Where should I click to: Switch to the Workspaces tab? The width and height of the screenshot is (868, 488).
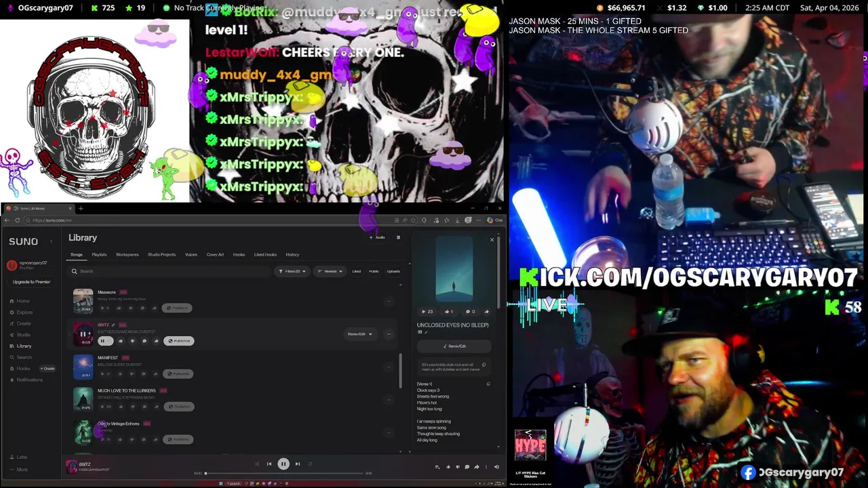click(127, 255)
